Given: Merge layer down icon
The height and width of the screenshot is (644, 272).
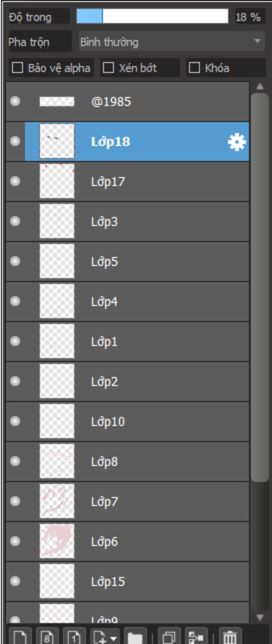Looking at the screenshot, I should [x=196, y=637].
